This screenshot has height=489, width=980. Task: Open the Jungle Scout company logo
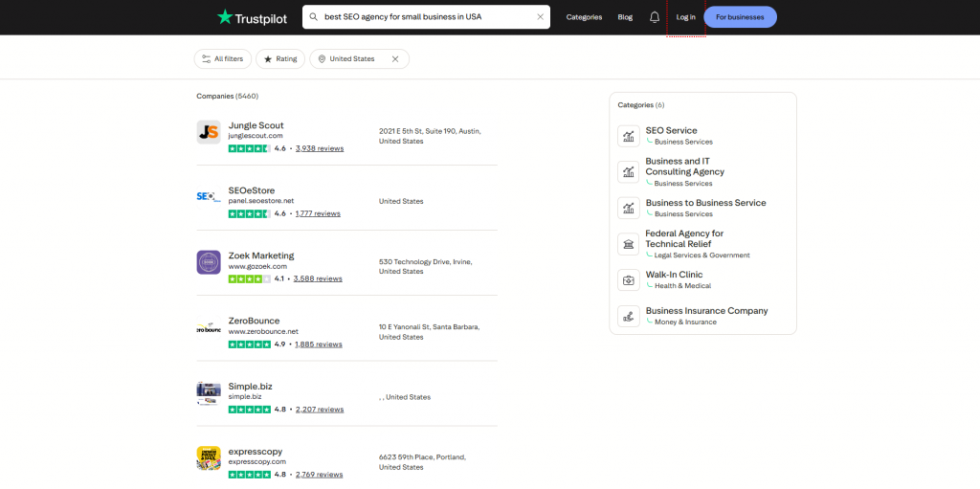[208, 132]
